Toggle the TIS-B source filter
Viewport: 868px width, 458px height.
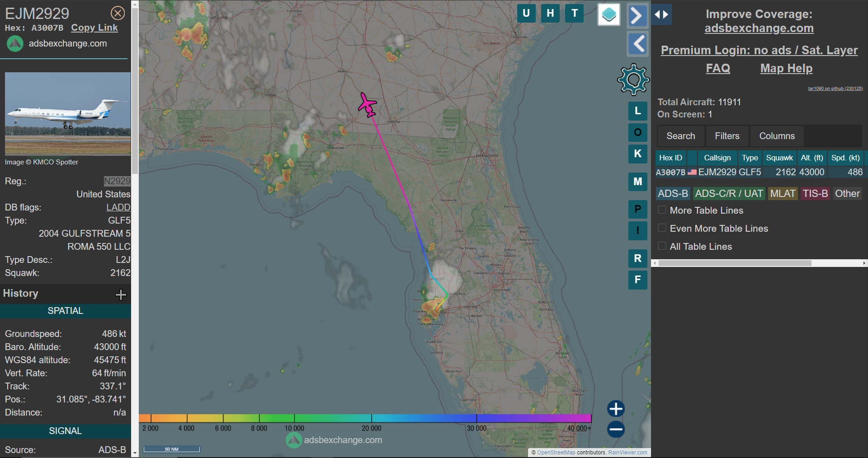[815, 194]
